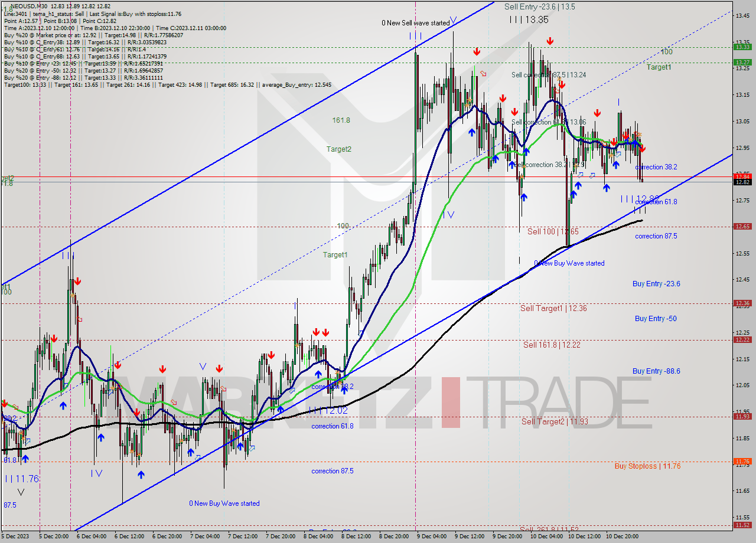Click the 12.05 price axis value

click(x=742, y=385)
